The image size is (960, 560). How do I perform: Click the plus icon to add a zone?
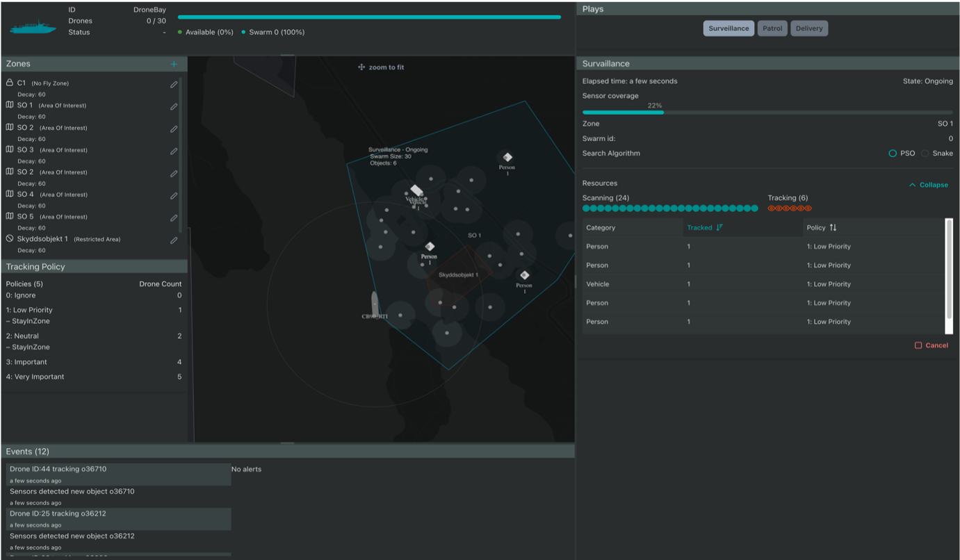pyautogui.click(x=174, y=64)
